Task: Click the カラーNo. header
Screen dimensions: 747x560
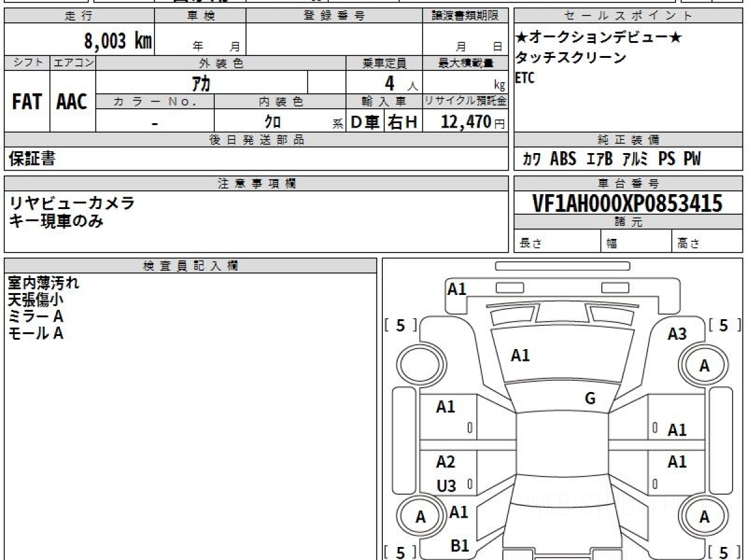Action: [x=156, y=101]
